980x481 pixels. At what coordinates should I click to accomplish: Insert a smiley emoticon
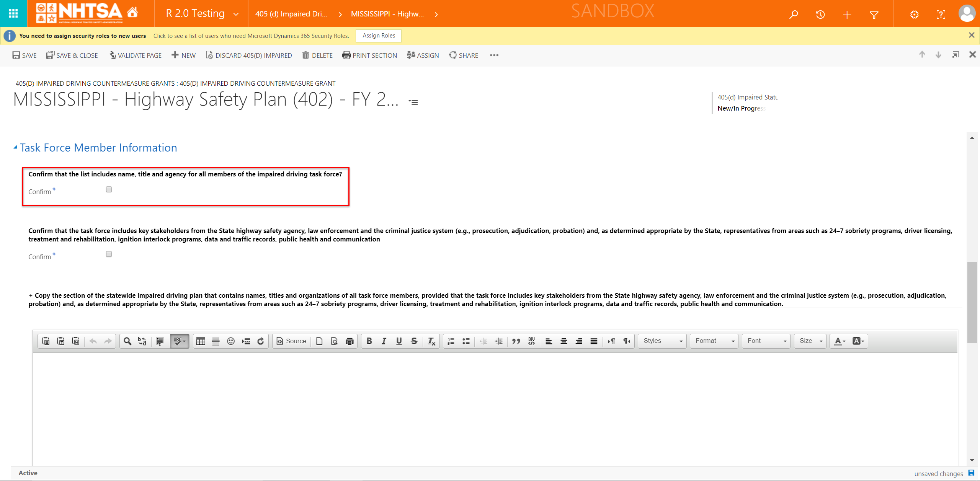[230, 341]
